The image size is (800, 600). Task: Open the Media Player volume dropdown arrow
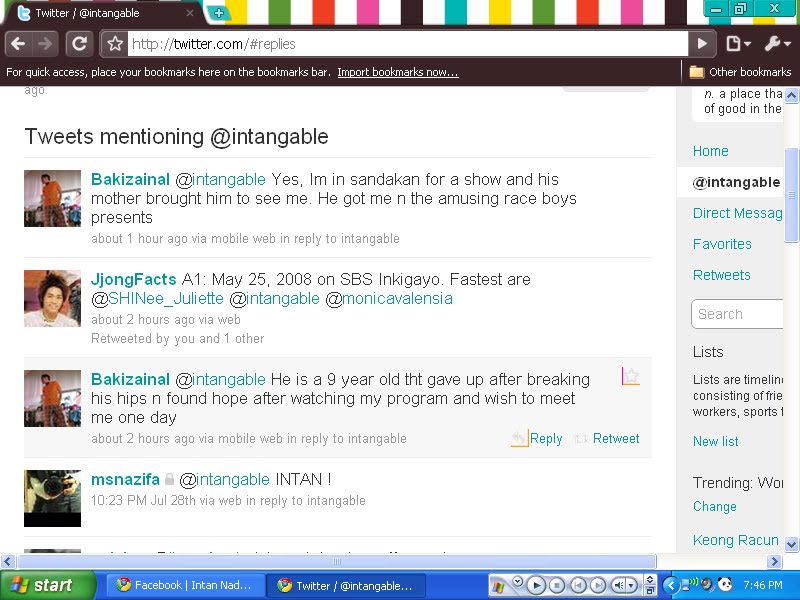[x=632, y=586]
